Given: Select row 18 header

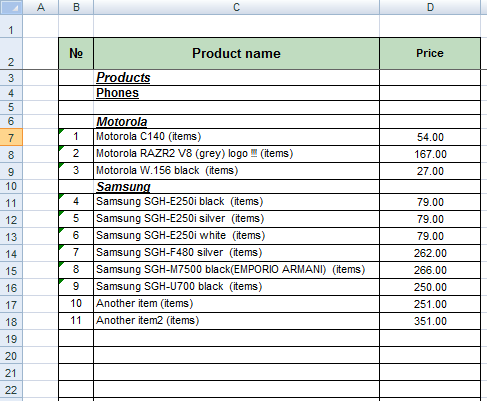Looking at the screenshot, I should (11, 321).
